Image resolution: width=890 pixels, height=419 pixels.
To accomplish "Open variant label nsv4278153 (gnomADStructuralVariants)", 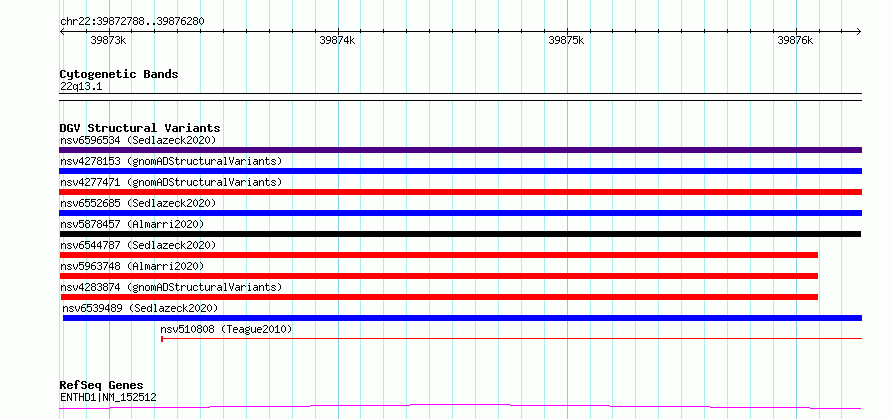I will (x=171, y=161).
